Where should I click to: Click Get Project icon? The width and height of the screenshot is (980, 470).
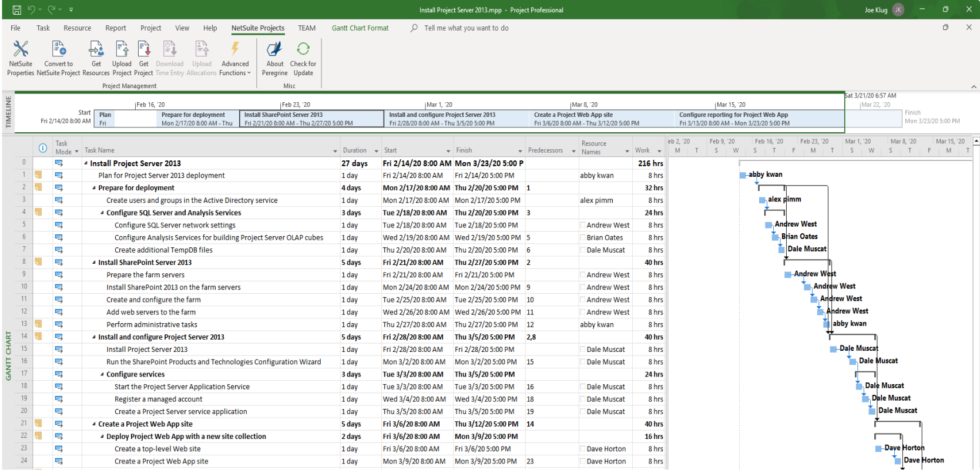[144, 49]
